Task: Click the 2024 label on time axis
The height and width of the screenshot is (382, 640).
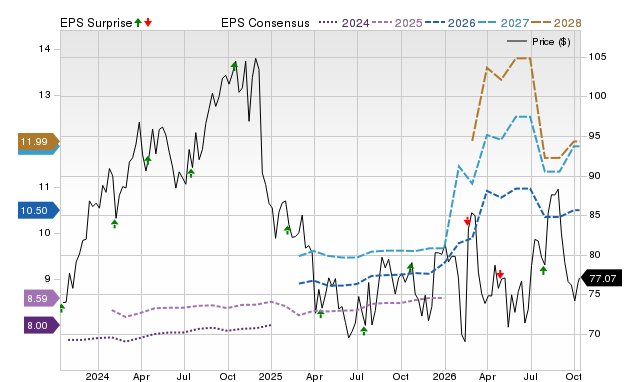Action: (98, 377)
